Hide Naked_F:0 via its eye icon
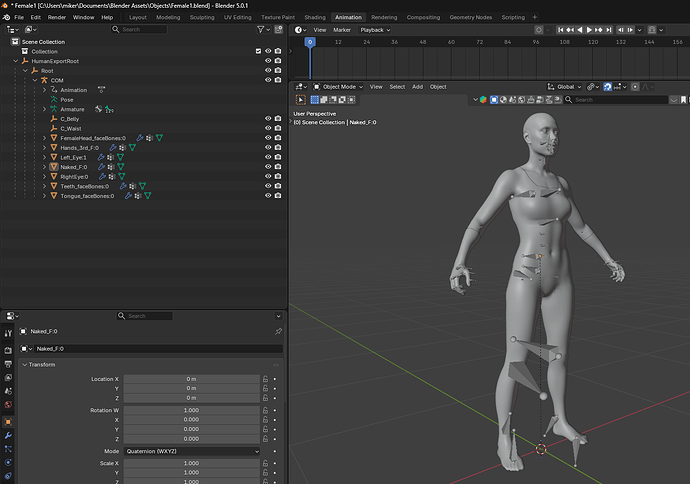The width and height of the screenshot is (690, 484). pyautogui.click(x=268, y=167)
